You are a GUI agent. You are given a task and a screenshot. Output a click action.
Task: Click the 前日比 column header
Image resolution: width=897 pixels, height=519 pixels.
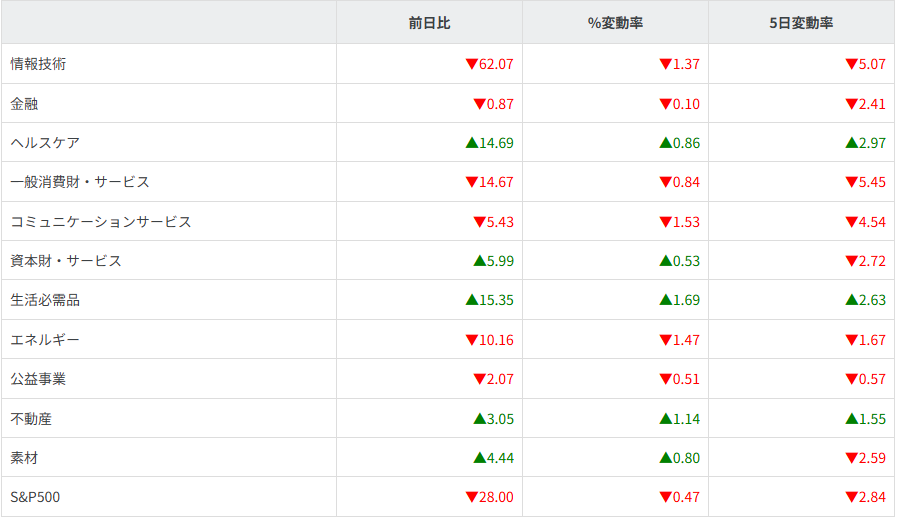click(x=429, y=23)
